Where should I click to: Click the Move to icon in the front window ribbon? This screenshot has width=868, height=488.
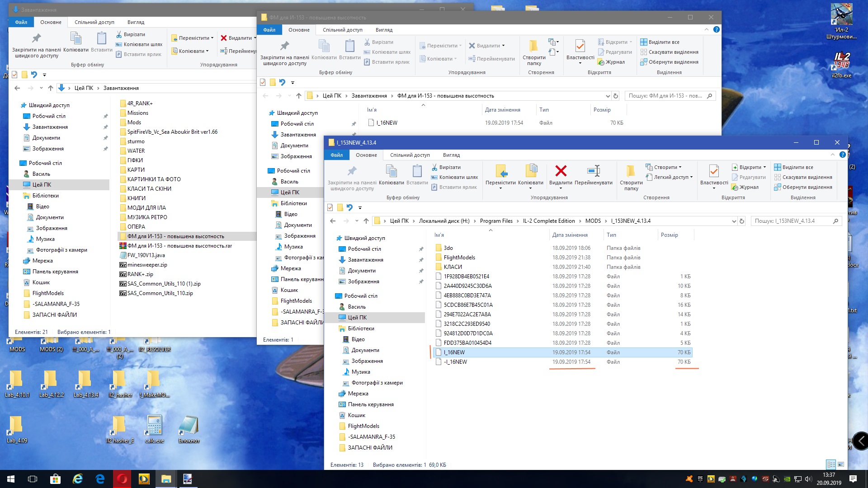(x=500, y=171)
